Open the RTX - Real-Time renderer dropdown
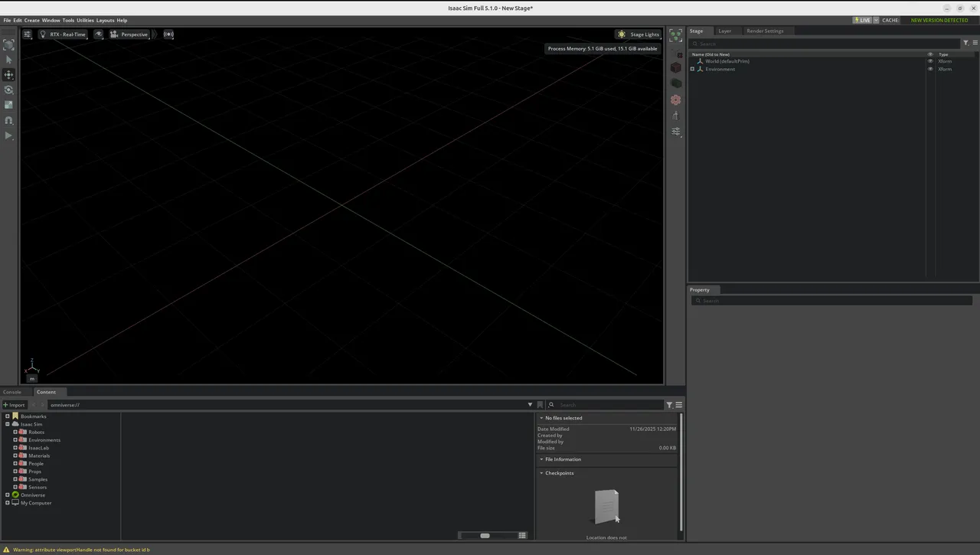 (x=67, y=34)
